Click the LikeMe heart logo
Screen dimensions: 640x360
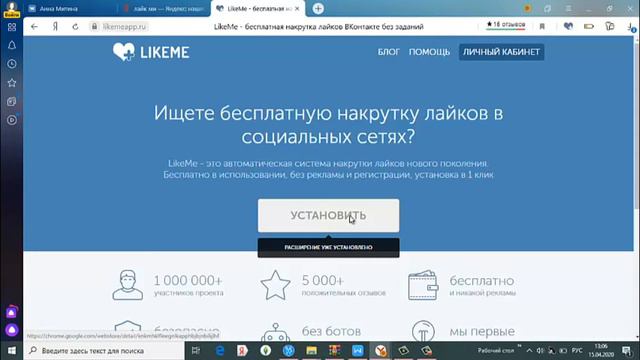coord(124,52)
